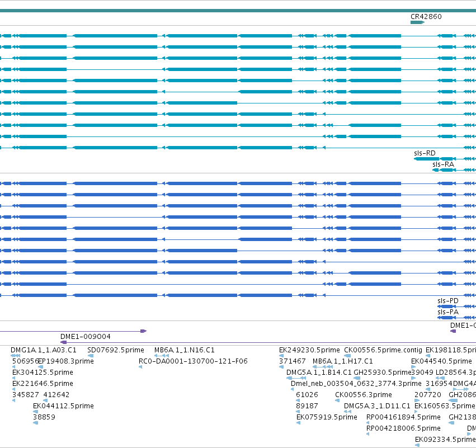Select the RP004218006.5prime EST label
This screenshot has width=476, height=448.
pos(403,428)
